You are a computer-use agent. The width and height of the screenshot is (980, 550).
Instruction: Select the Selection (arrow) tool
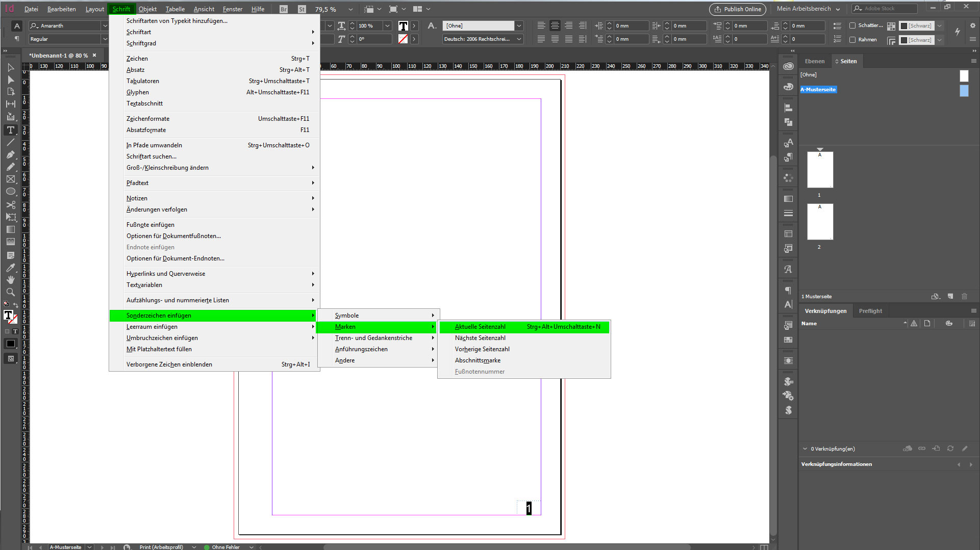[10, 67]
